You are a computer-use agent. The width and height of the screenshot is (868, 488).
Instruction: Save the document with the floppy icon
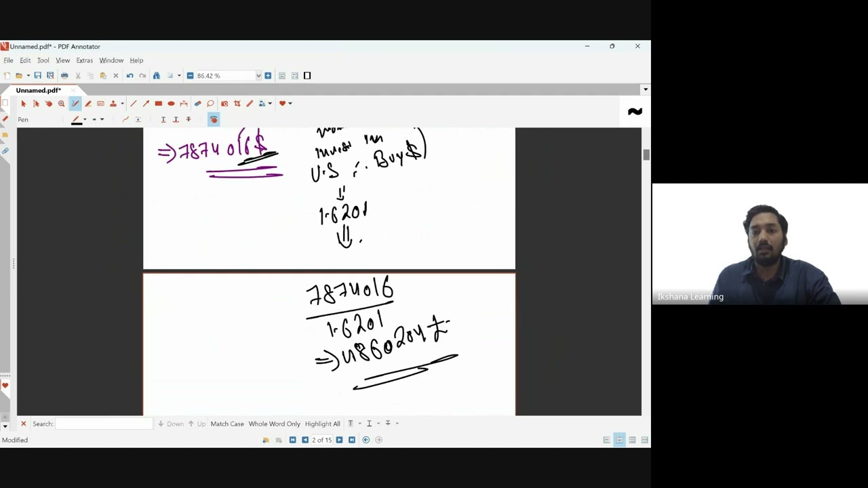tap(37, 75)
